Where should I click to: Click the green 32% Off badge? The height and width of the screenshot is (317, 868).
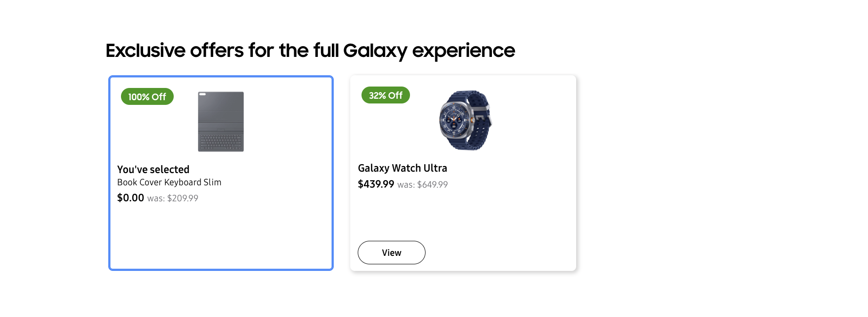coord(386,95)
